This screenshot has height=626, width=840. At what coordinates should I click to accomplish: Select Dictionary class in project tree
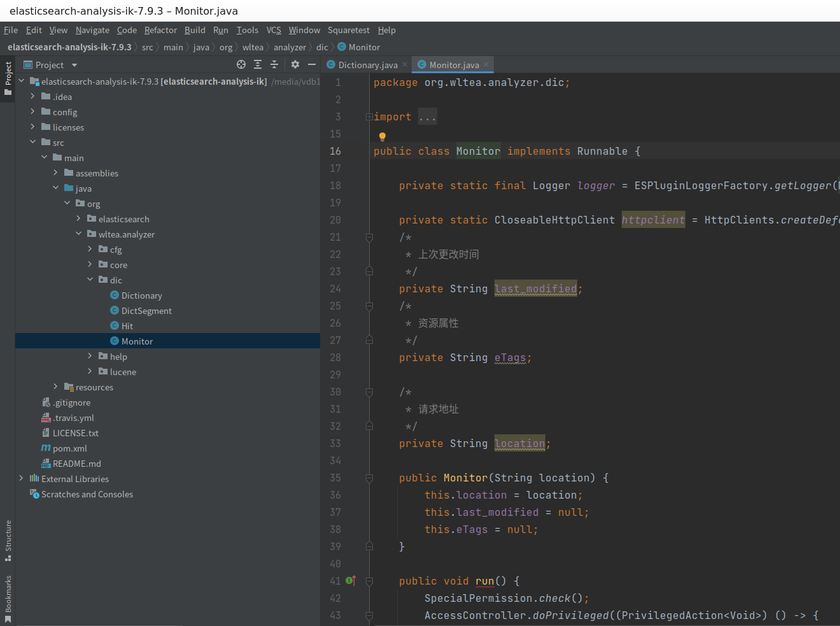(x=141, y=295)
